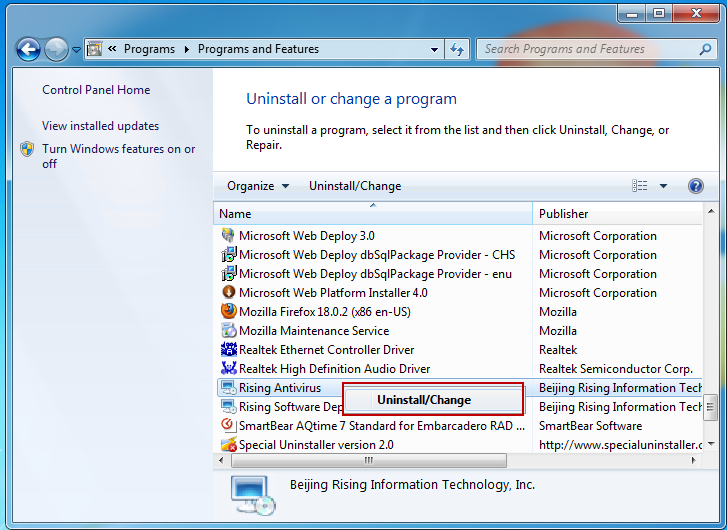This screenshot has height=530, width=727.
Task: Click the Mozilla Maintenance Service icon
Action: point(228,330)
